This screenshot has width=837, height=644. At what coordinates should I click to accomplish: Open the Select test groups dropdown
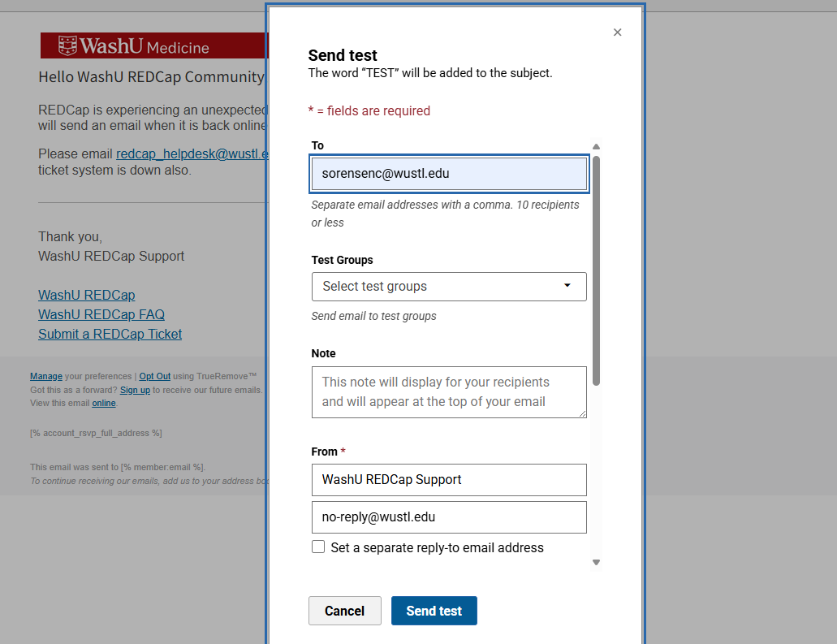[x=449, y=287]
